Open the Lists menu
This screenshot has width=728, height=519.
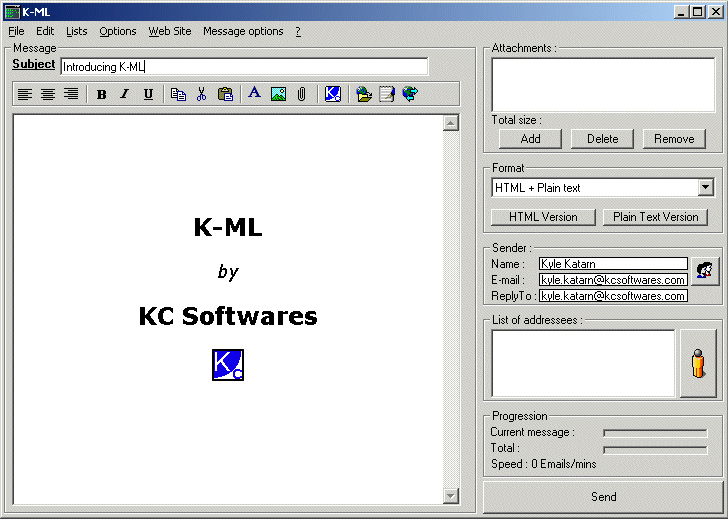[x=77, y=31]
